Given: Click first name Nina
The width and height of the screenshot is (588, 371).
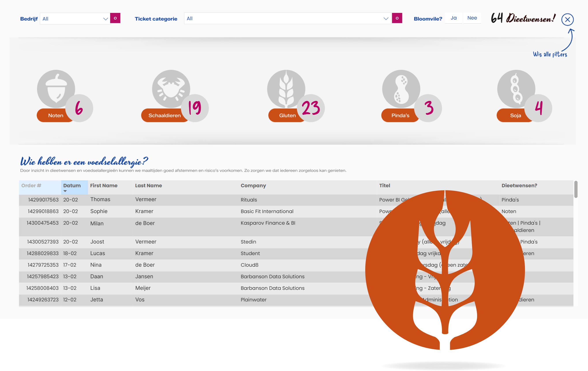Looking at the screenshot, I should click(96, 265).
